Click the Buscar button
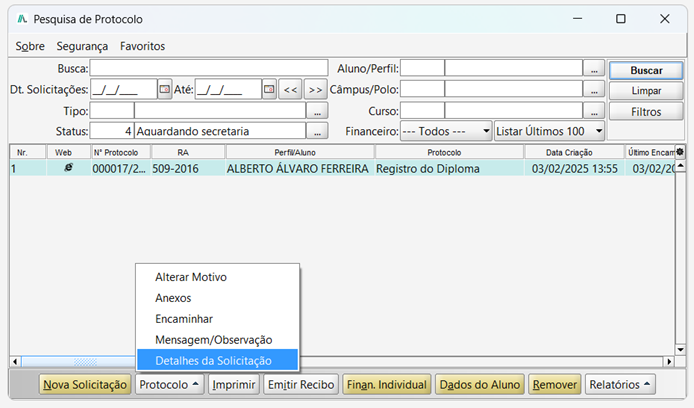Screen dimensions: 694x408 pos(646,70)
